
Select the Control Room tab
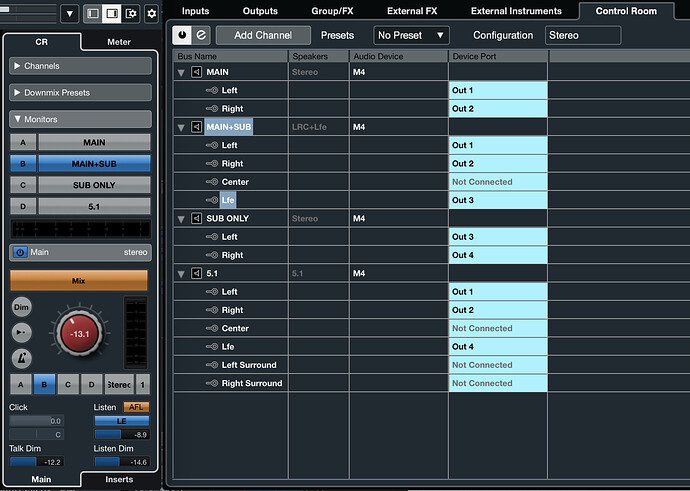pos(626,11)
